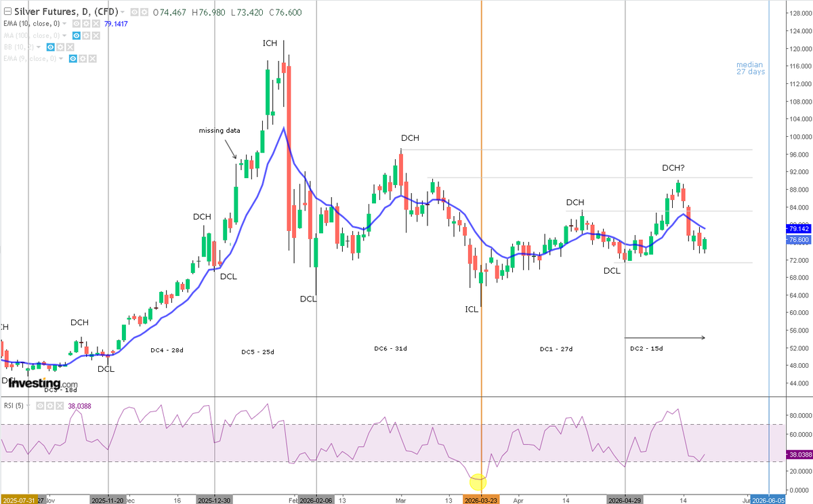Click the 80.0000 RSI scale label
The width and height of the screenshot is (813, 504).
(799, 415)
